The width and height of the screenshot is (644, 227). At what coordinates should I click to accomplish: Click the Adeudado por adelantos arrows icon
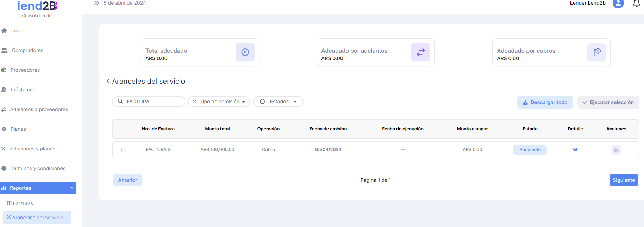[420, 52]
